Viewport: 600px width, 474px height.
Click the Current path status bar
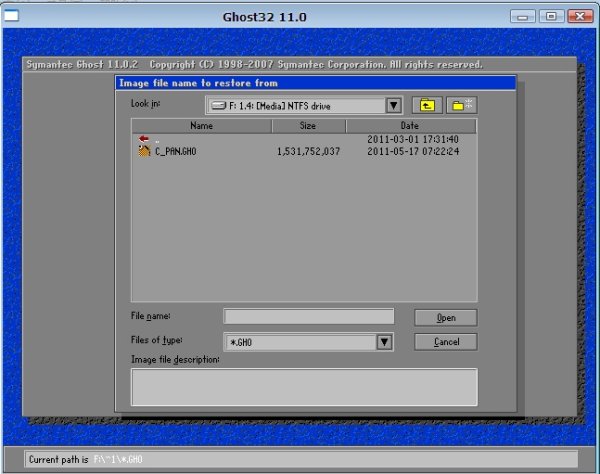tap(300, 459)
